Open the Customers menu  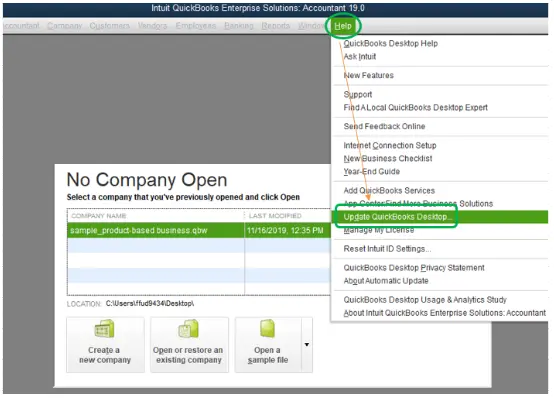tap(110, 26)
